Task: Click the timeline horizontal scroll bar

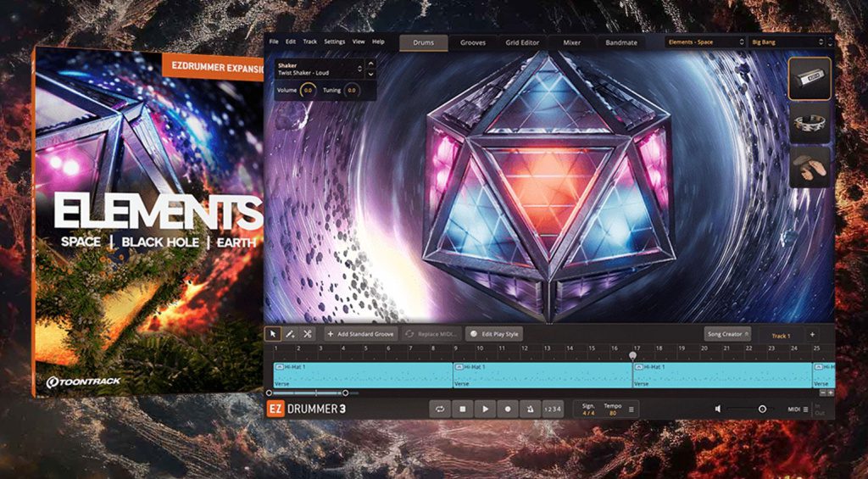Action: [x=307, y=393]
